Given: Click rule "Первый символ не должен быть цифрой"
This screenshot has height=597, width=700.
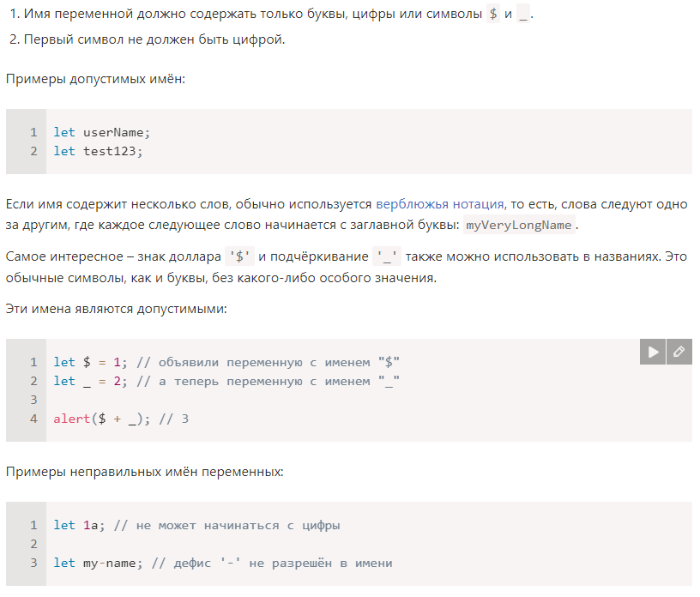Looking at the screenshot, I should pyautogui.click(x=154, y=39).
